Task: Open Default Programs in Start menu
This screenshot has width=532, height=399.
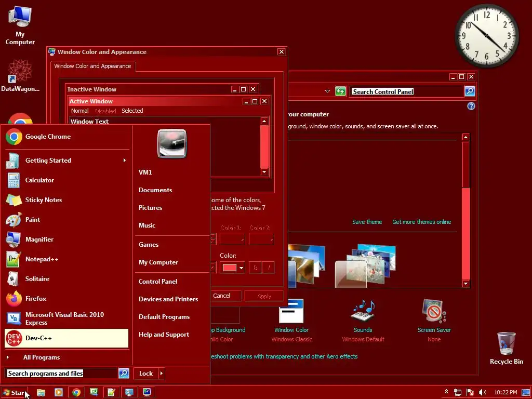Action: [x=164, y=316]
